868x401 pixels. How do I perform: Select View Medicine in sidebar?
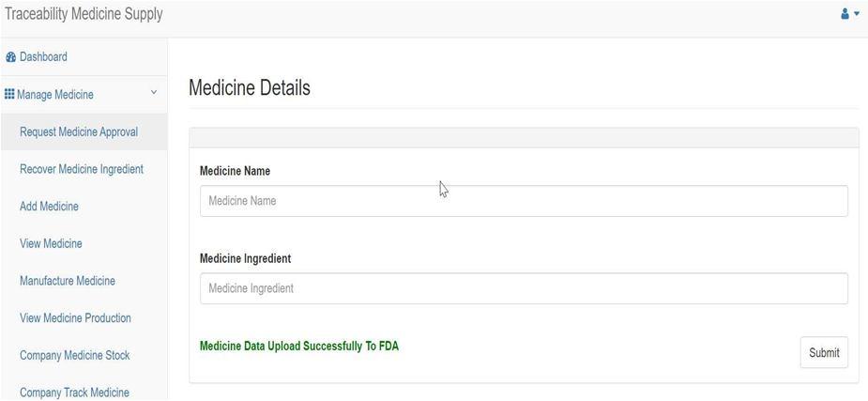click(x=51, y=243)
